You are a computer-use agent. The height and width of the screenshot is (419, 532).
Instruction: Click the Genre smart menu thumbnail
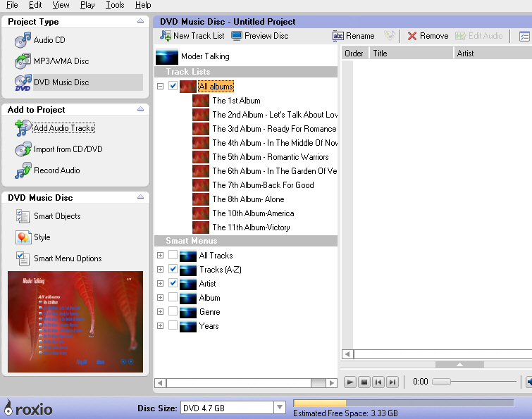point(188,312)
